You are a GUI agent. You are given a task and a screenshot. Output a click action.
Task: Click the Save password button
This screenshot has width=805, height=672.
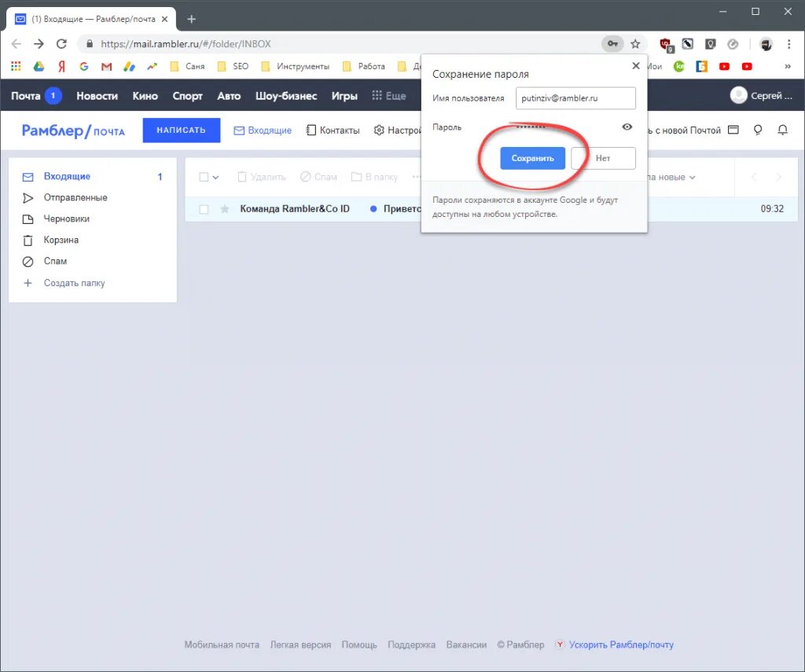[x=532, y=158]
